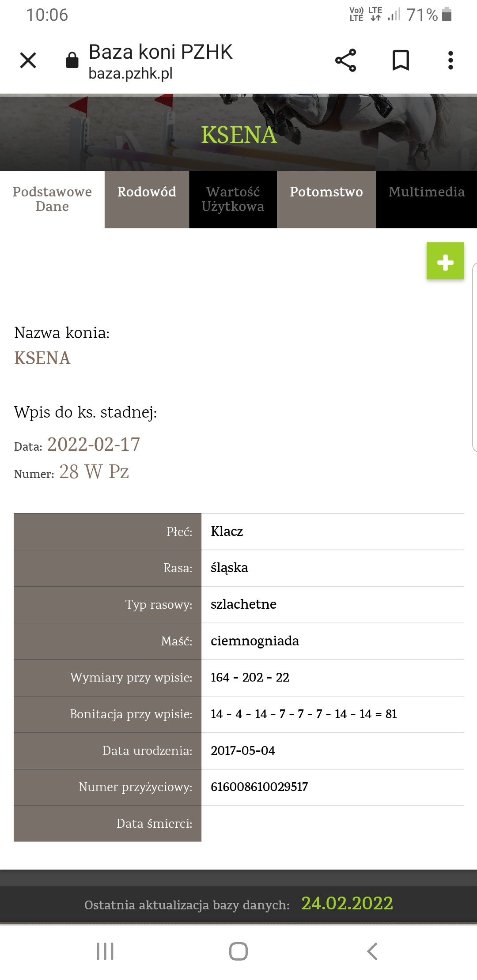Open the Podstawowe Dane tab
This screenshot has width=477, height=980.
(52, 199)
